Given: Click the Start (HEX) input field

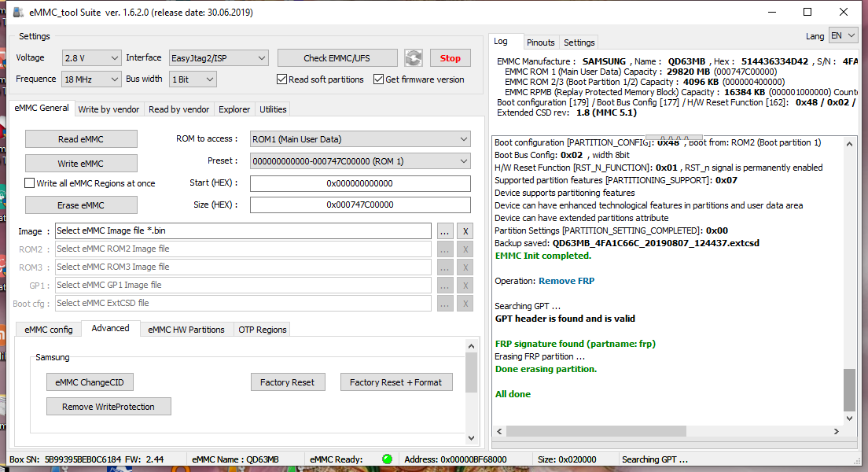Looking at the screenshot, I should coord(360,183).
